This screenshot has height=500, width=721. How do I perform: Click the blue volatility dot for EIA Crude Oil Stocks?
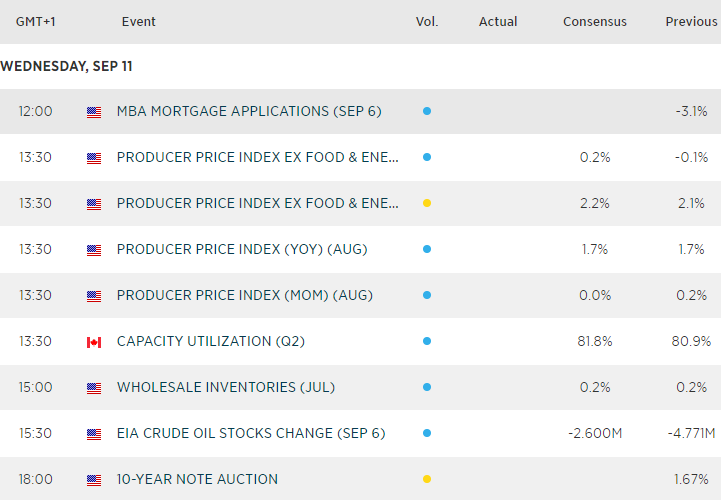click(427, 434)
